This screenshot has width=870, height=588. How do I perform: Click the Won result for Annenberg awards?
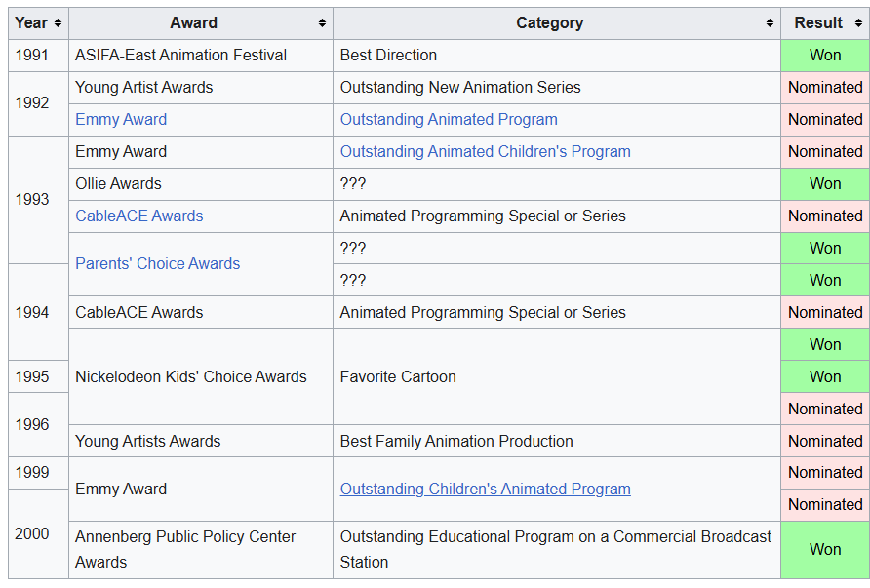tap(825, 550)
